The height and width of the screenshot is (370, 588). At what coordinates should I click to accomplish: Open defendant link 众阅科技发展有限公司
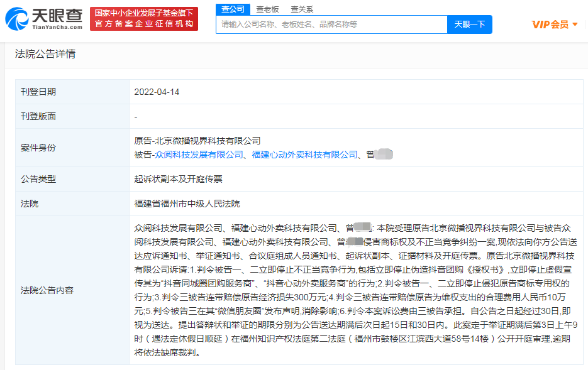point(199,155)
